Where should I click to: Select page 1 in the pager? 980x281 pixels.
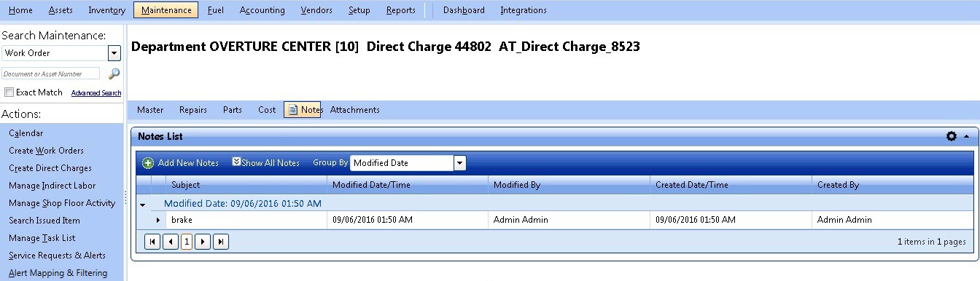[x=187, y=242]
